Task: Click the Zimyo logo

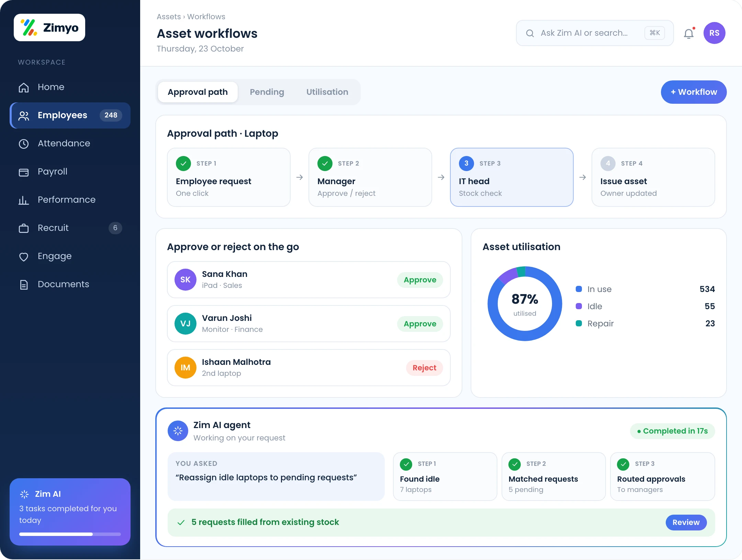Action: (x=49, y=27)
